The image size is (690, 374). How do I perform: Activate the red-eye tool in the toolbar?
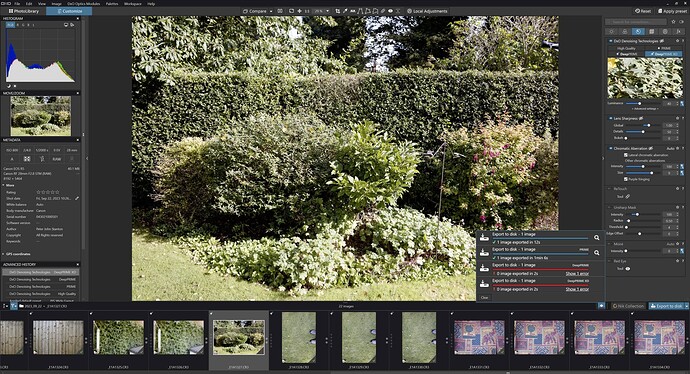(390, 11)
